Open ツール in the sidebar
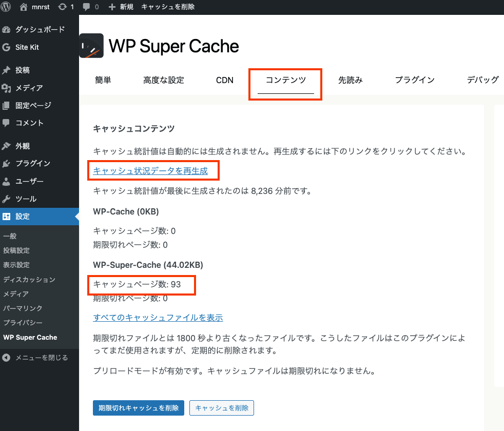Image resolution: width=504 pixels, height=431 pixels. 26,199
